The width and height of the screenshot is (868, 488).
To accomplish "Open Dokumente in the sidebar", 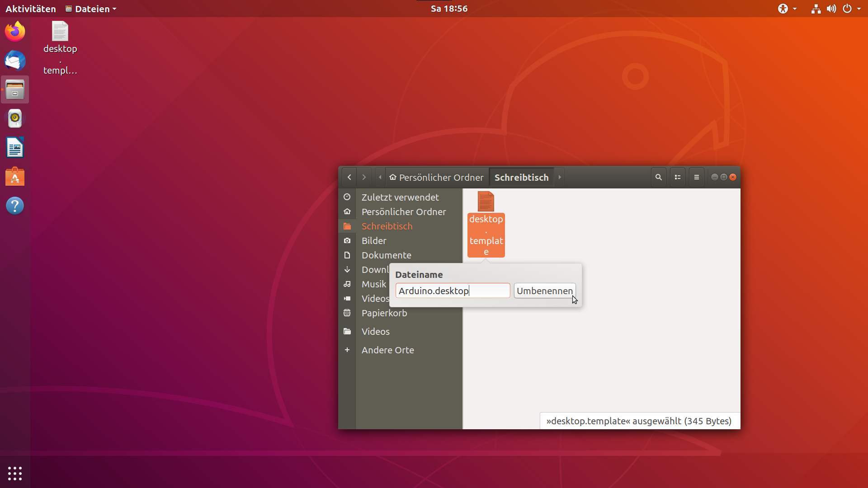I will coord(400,255).
